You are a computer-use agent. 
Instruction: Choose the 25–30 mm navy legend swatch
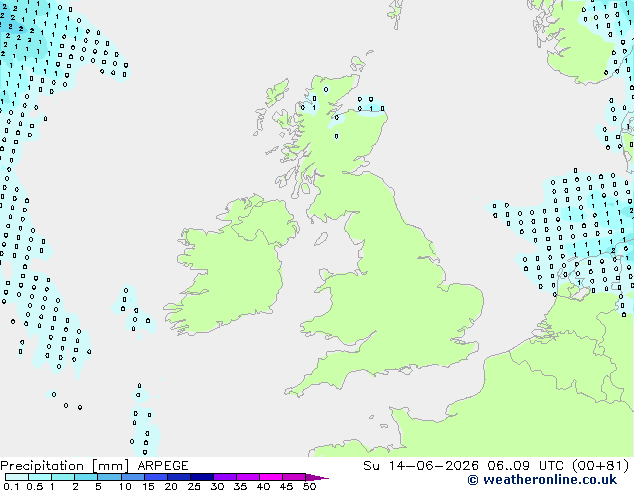click(x=201, y=477)
